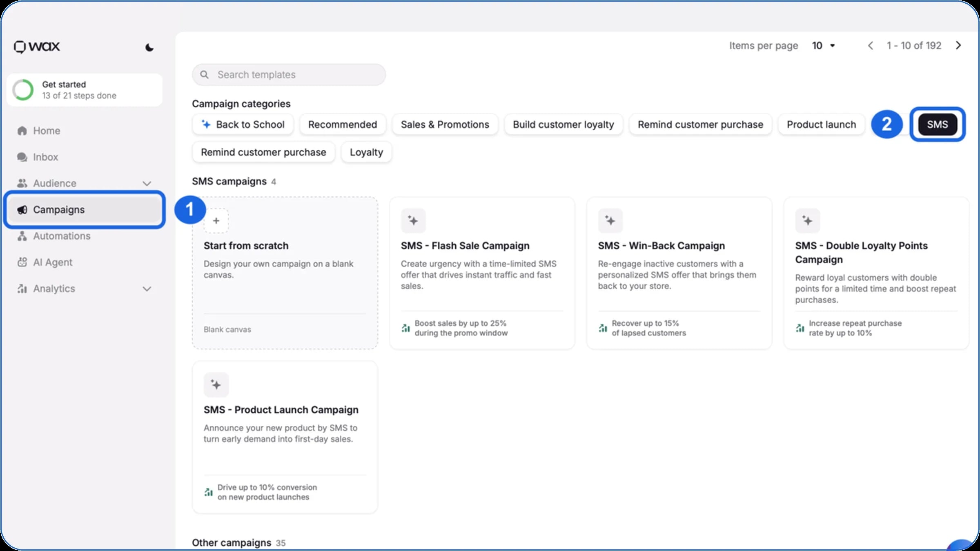Go to Campaigns section
Screen dimensions: 980x551
pyautogui.click(x=85, y=210)
